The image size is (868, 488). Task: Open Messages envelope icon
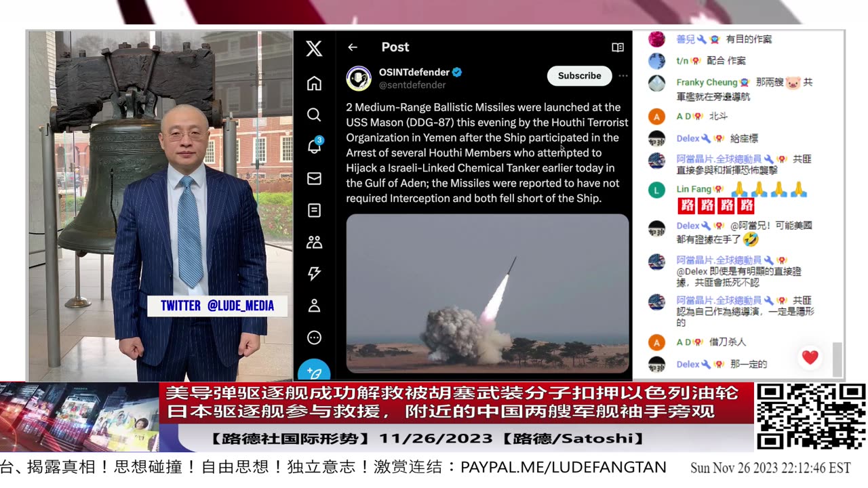pyautogui.click(x=314, y=178)
